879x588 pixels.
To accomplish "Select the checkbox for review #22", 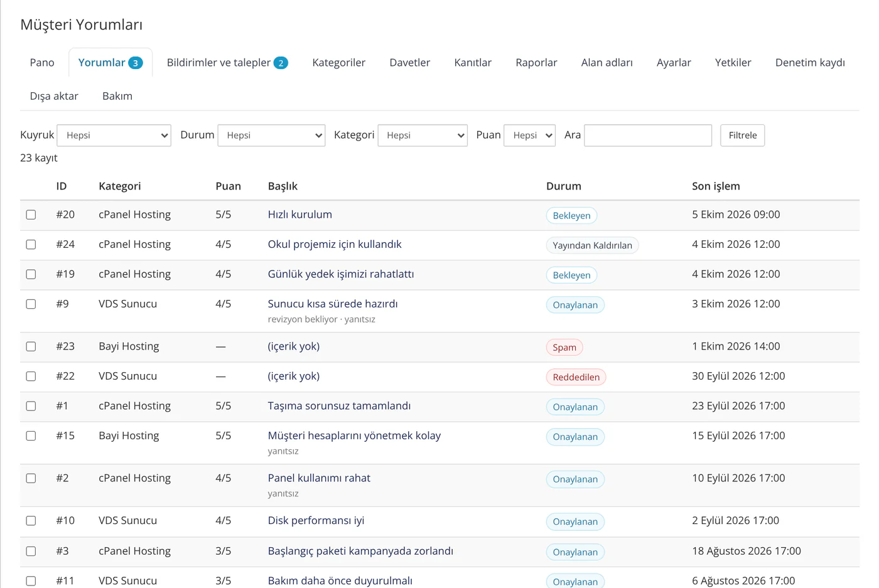I will point(31,377).
